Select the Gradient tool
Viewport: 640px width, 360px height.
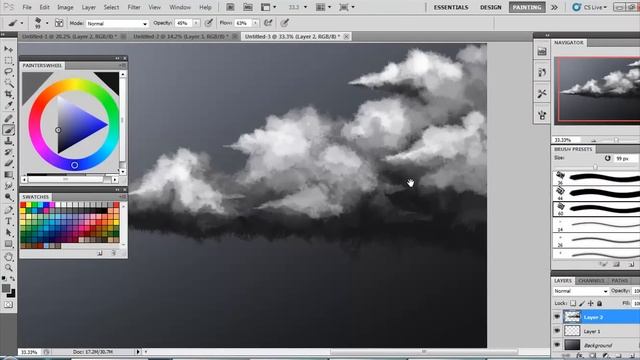8,175
